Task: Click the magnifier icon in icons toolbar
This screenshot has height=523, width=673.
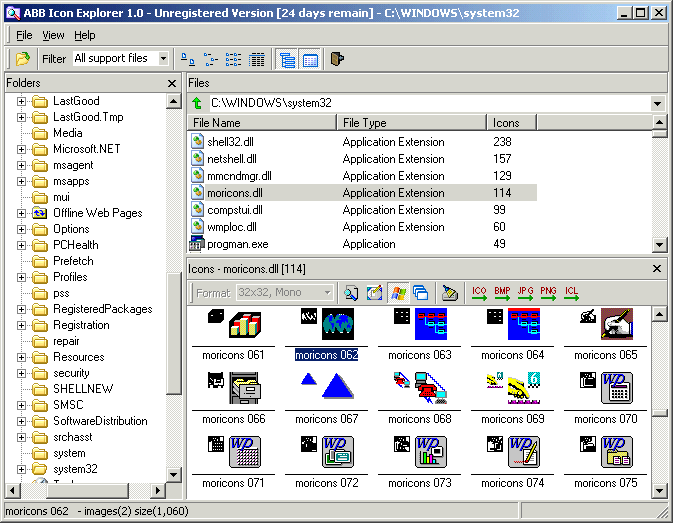Action: 351,293
